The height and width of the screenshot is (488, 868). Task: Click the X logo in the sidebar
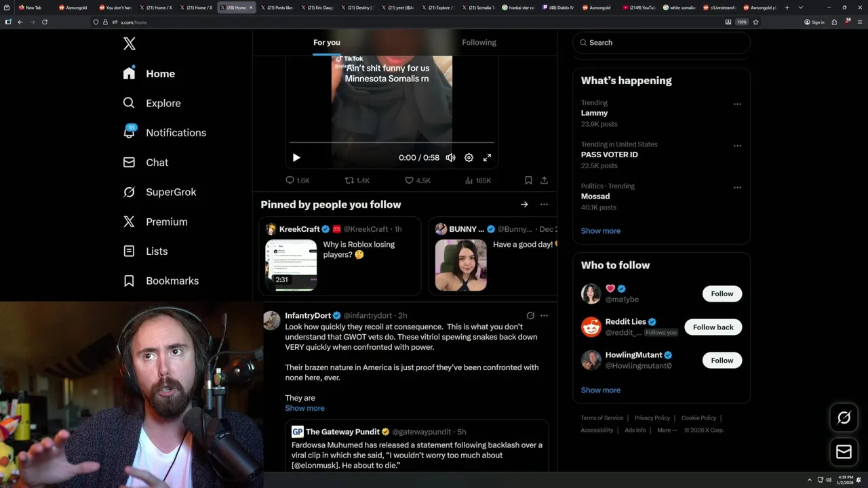click(130, 44)
